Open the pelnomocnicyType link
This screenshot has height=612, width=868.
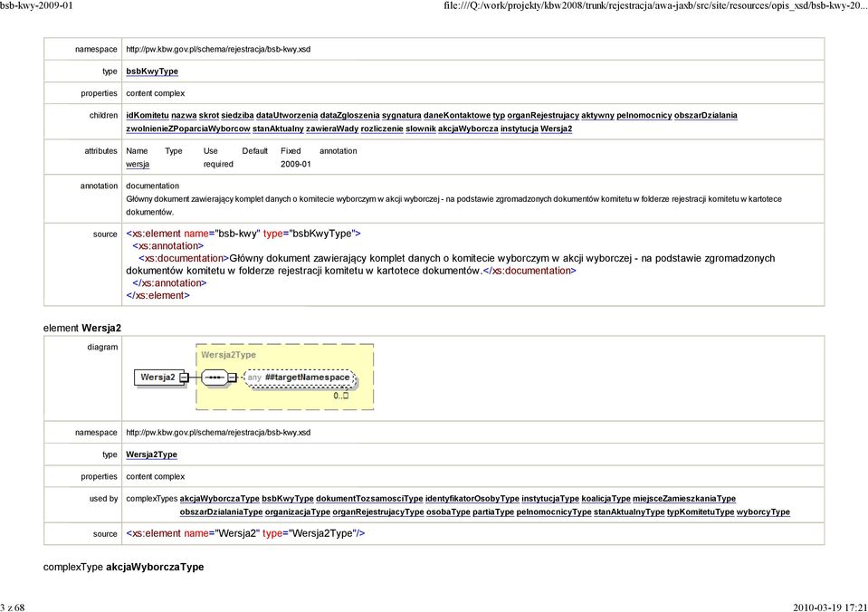pos(554,512)
